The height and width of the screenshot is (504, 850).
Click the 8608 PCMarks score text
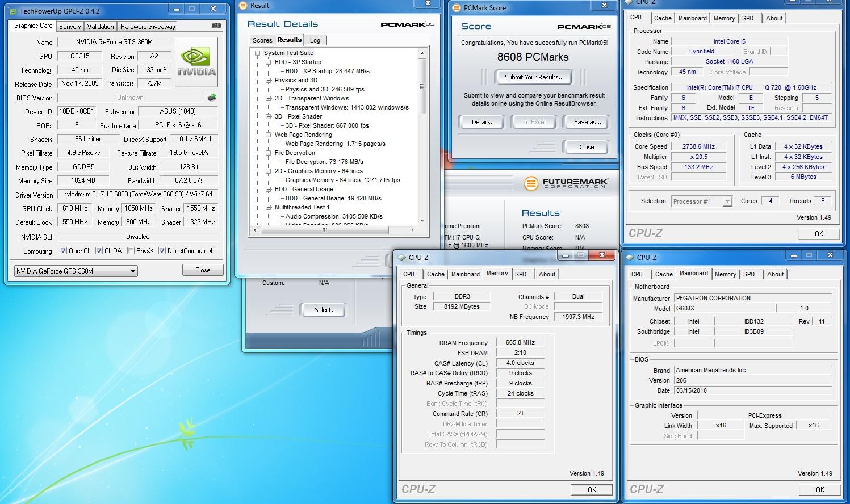533,57
